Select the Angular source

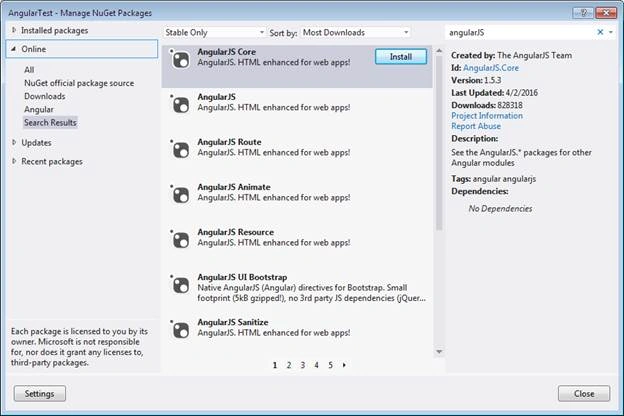39,109
